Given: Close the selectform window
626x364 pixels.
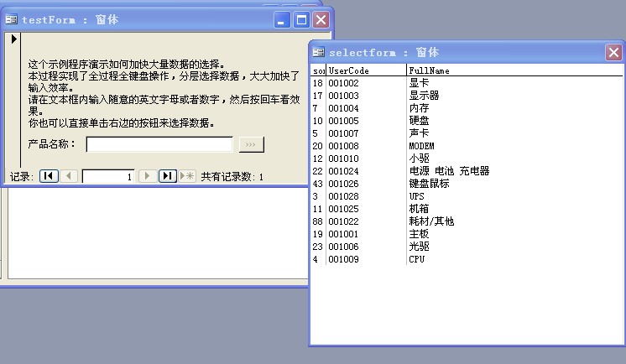Looking at the screenshot, I should pos(613,52).
